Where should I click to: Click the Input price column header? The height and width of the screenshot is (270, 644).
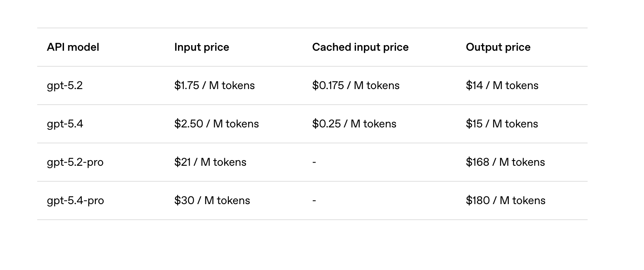(202, 47)
